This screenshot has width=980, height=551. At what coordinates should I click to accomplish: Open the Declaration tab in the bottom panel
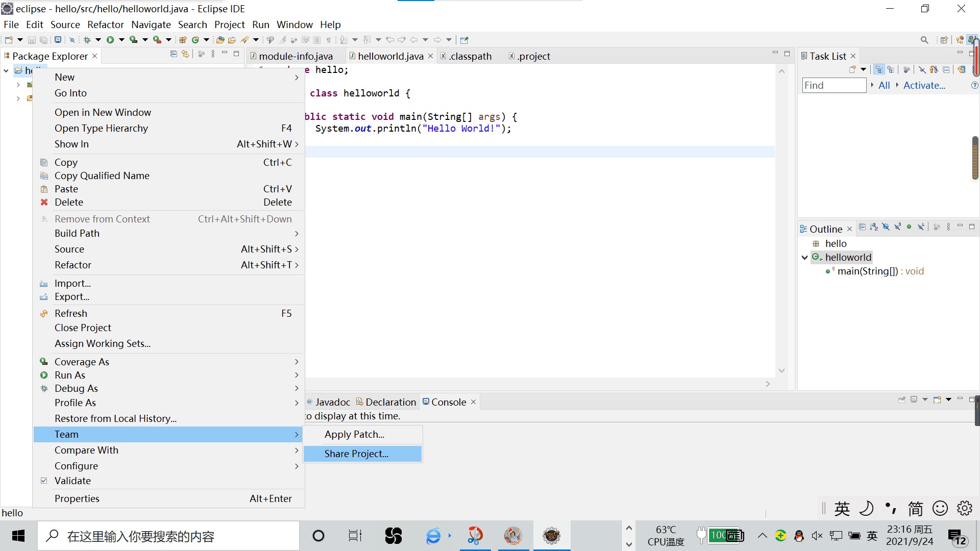tap(386, 402)
